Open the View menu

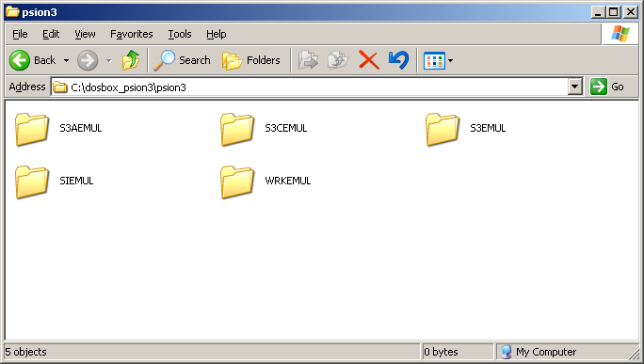(85, 34)
